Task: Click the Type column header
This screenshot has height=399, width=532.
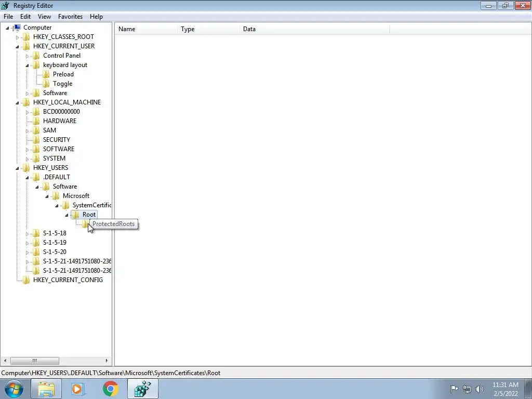Action: [209, 29]
